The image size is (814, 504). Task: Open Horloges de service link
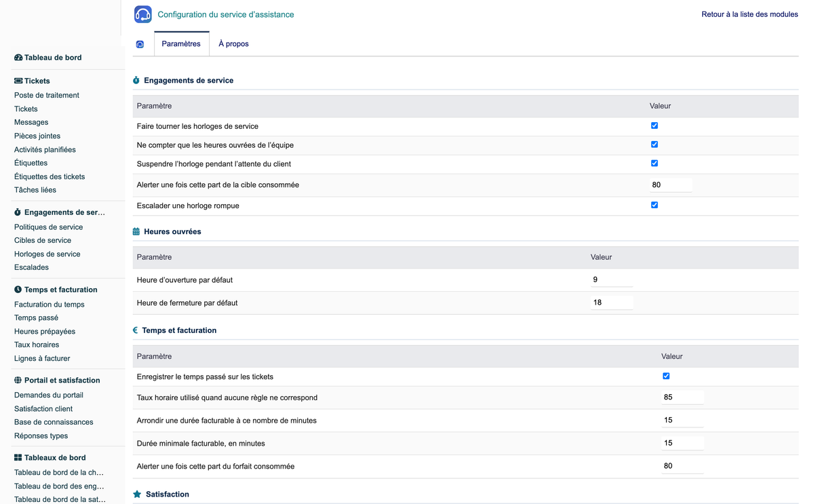point(47,254)
